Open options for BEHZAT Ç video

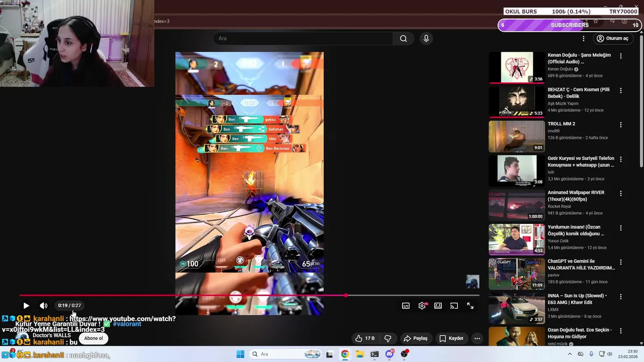[x=621, y=90]
